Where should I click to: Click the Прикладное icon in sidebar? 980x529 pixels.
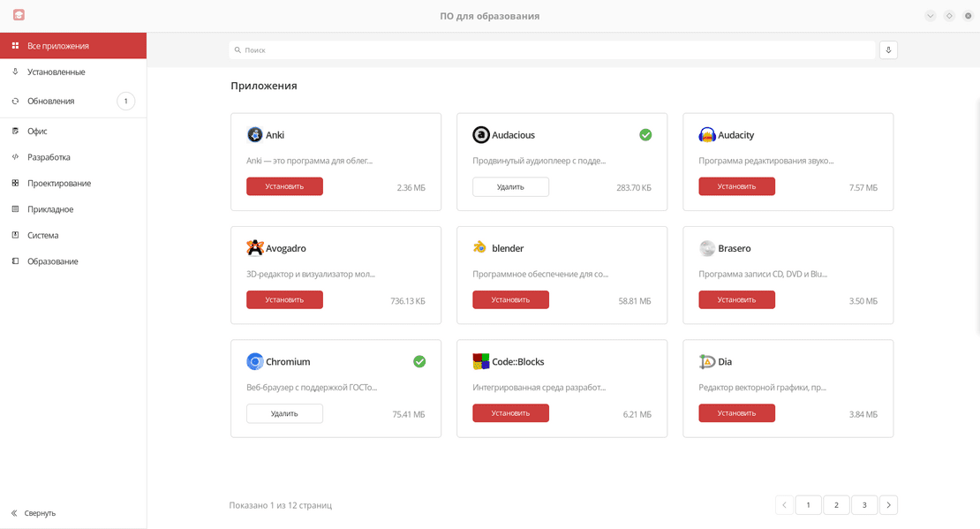pyautogui.click(x=16, y=208)
